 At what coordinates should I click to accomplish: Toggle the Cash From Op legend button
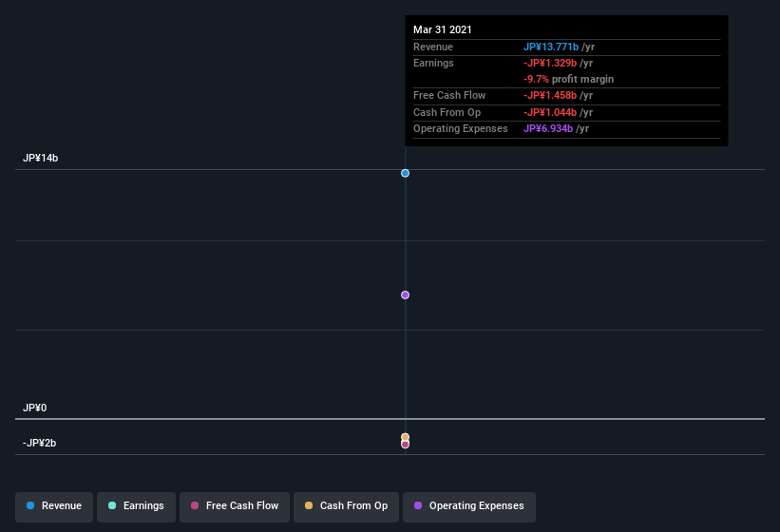[346, 506]
